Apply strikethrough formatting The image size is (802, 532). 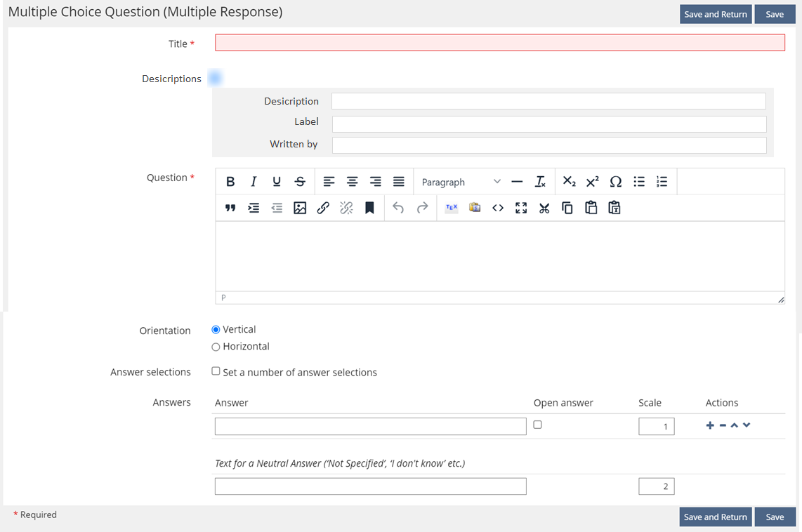tap(300, 182)
